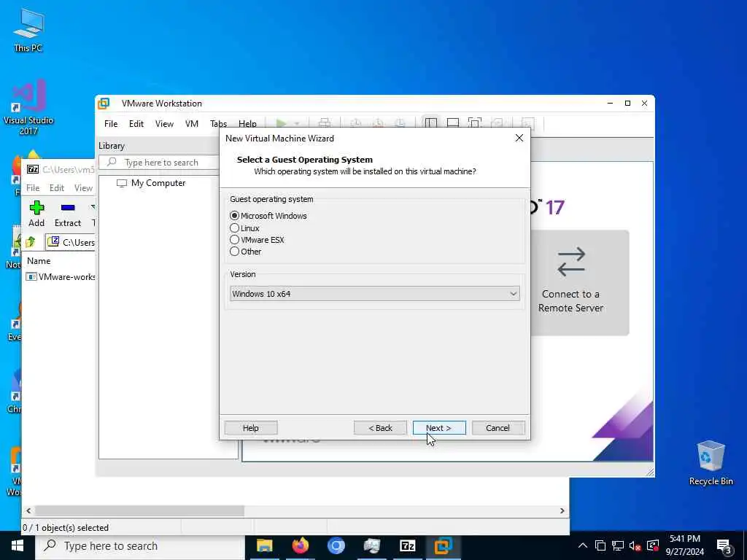Toggle the thumbnail bar toolbar icon

[x=452, y=123]
